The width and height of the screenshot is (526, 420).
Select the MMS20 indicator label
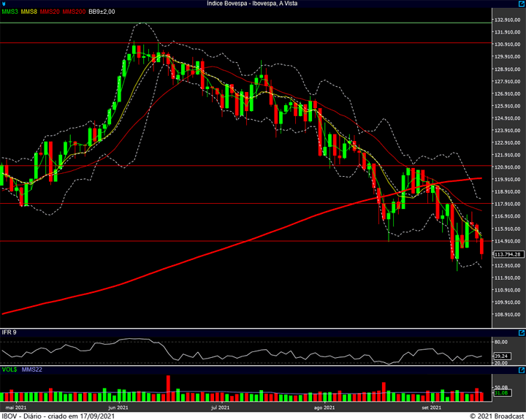tap(50, 12)
